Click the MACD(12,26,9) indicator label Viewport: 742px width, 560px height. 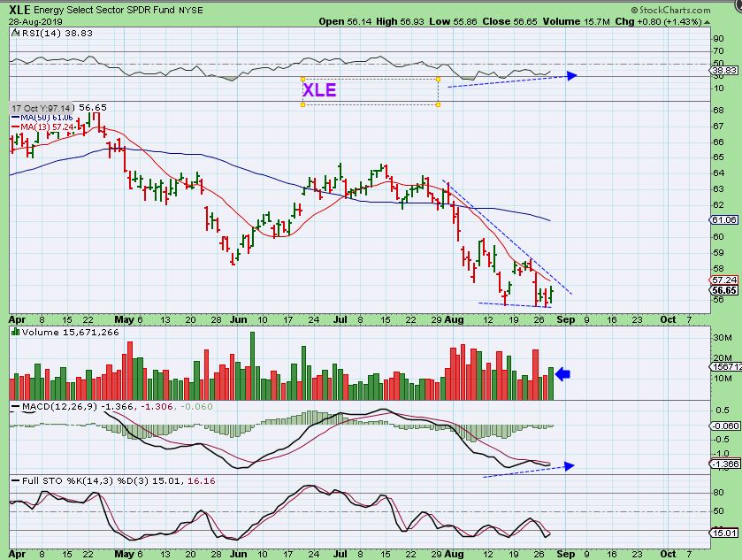(59, 407)
